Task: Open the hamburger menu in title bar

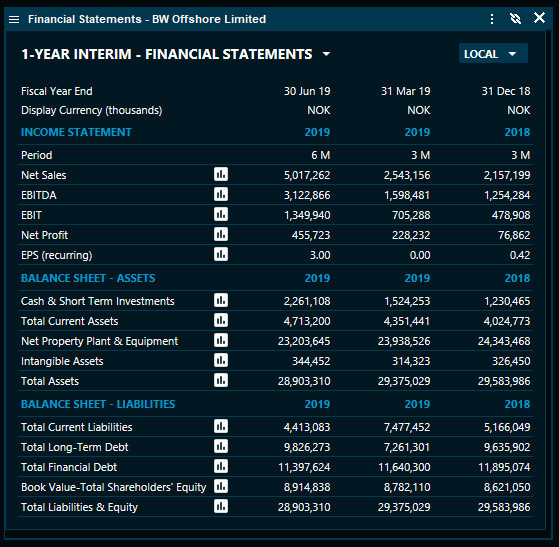Action: click(x=14, y=19)
